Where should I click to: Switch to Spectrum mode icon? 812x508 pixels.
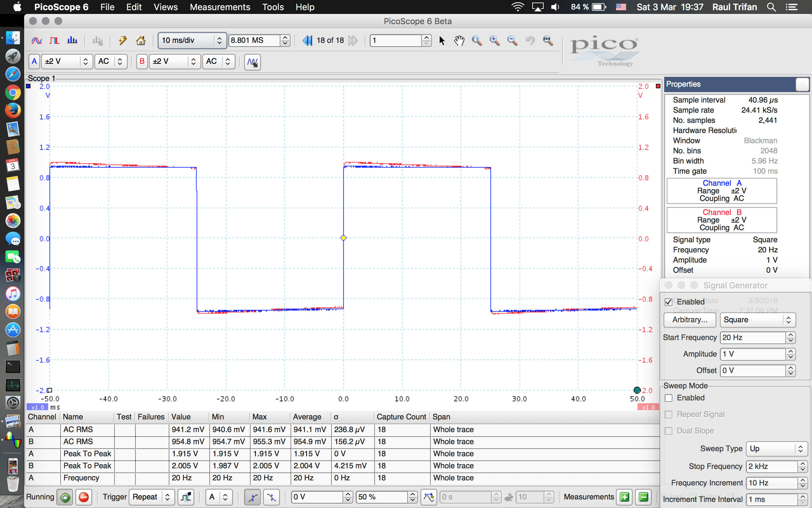coord(72,41)
